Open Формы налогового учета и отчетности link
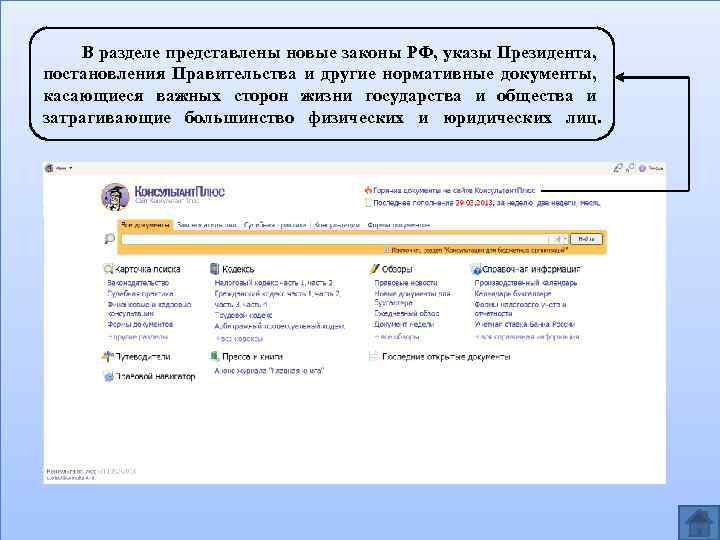The width and height of the screenshot is (720, 540). (520, 309)
